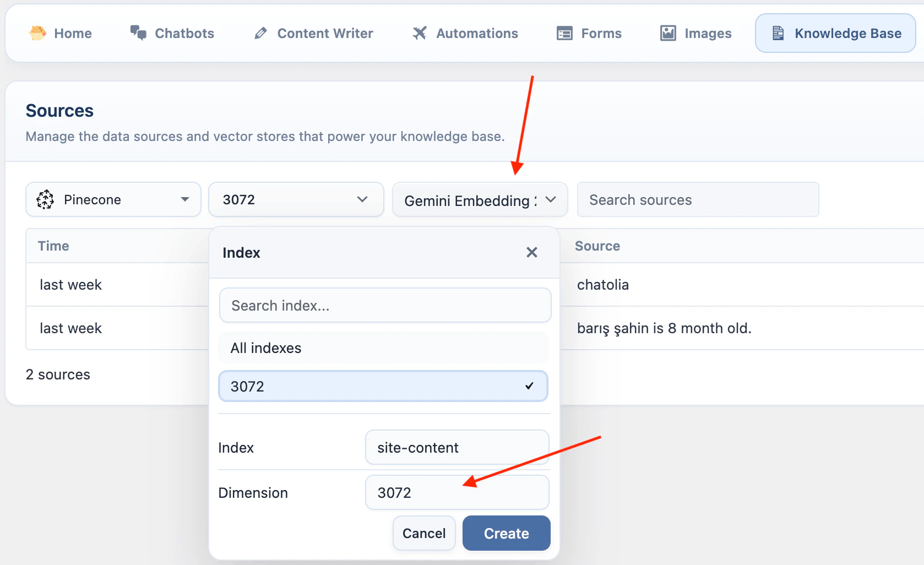The height and width of the screenshot is (565, 924).
Task: Click the Index label beside site-content
Action: [236, 448]
